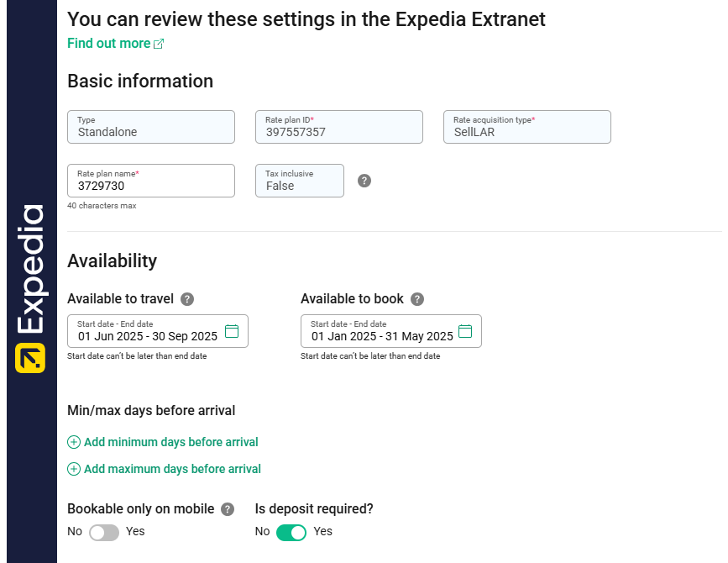Open calendar icon in Available to travel field
The height and width of the screenshot is (563, 728).
coord(232,331)
